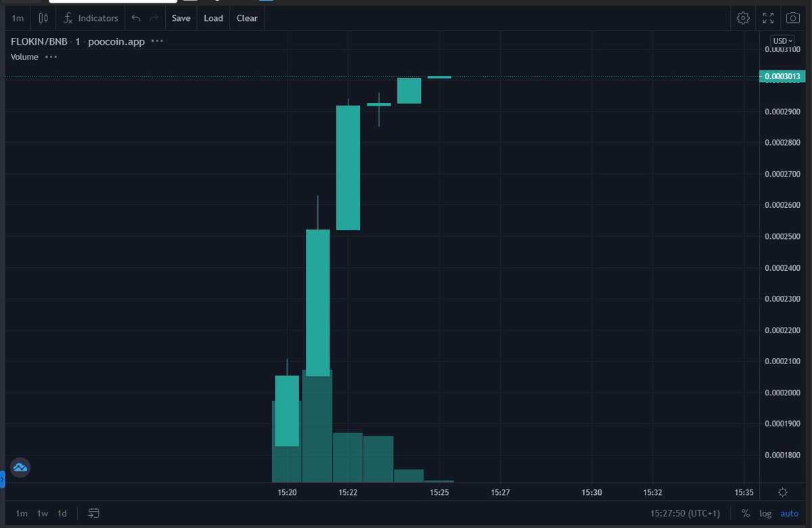Open the go-to-date calendar icon
Viewport: 812px width, 528px height.
(94, 513)
